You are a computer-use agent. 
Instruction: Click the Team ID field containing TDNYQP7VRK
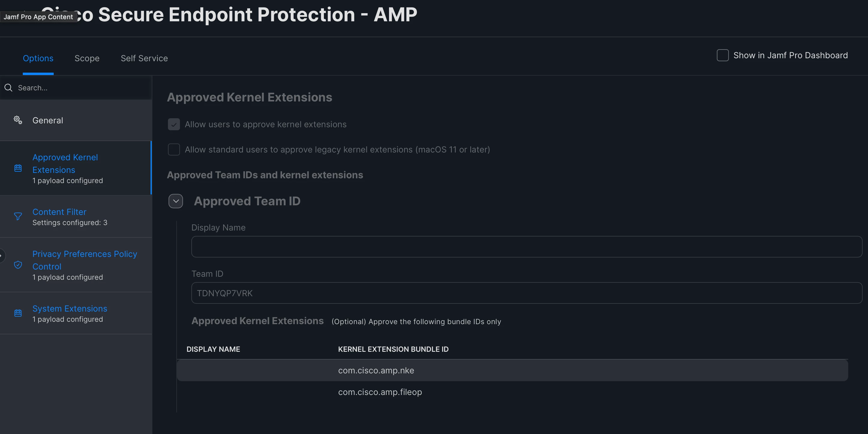(x=527, y=293)
